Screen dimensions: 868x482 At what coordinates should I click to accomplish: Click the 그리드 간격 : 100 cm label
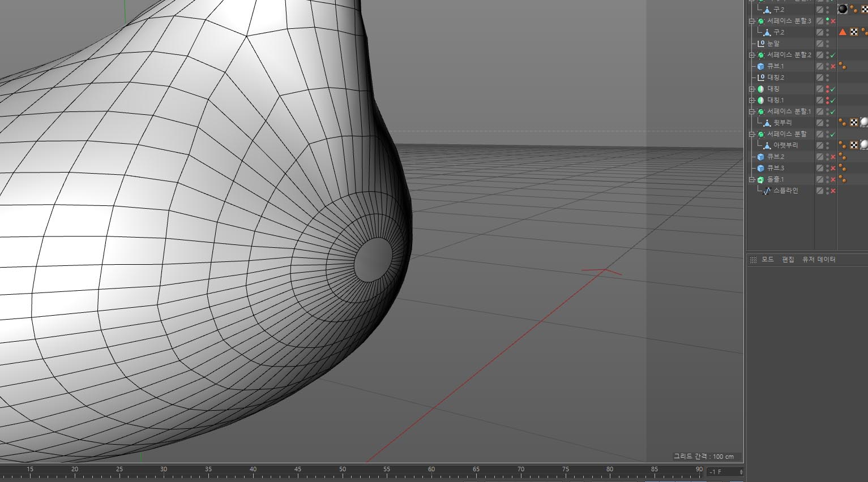[x=703, y=457]
